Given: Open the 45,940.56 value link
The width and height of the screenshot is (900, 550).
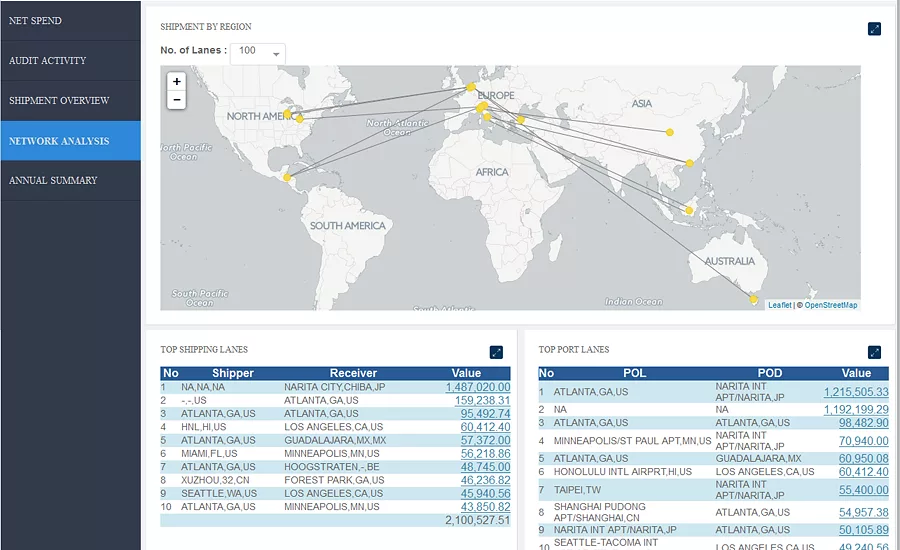Looking at the screenshot, I should tap(485, 494).
